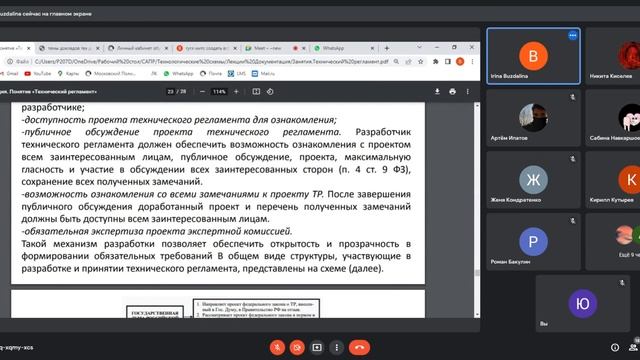This screenshot has height=360, width=640.
Task: Select Кирилл Кутырев participant tile
Action: (613, 180)
